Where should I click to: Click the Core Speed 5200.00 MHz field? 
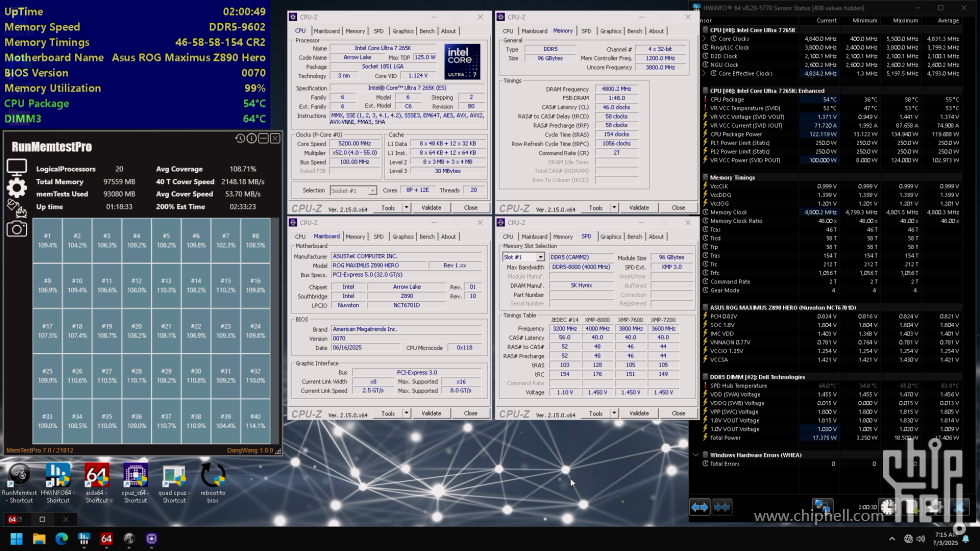(x=354, y=144)
